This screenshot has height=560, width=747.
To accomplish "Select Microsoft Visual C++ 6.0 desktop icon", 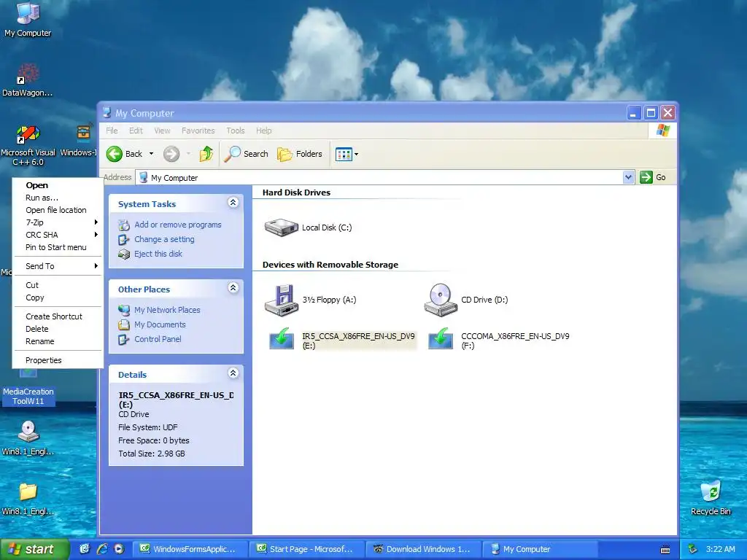I will click(x=28, y=145).
